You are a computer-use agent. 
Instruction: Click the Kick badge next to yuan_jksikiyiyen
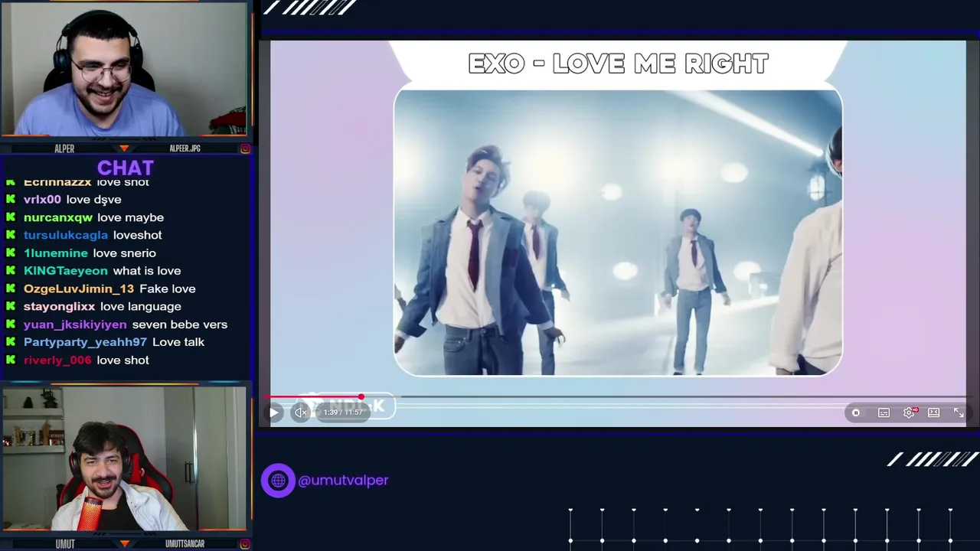pos(11,324)
